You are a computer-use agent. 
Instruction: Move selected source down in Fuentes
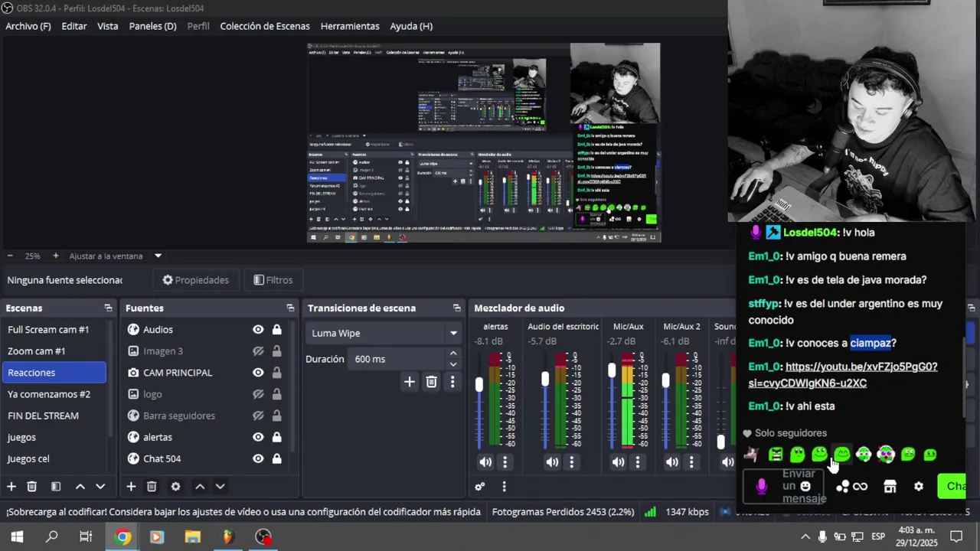[220, 487]
